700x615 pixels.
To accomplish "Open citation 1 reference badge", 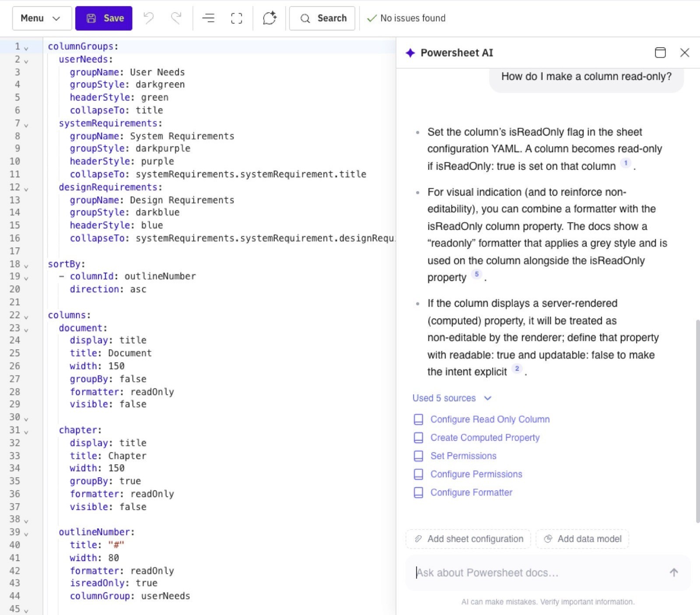I will click(626, 163).
